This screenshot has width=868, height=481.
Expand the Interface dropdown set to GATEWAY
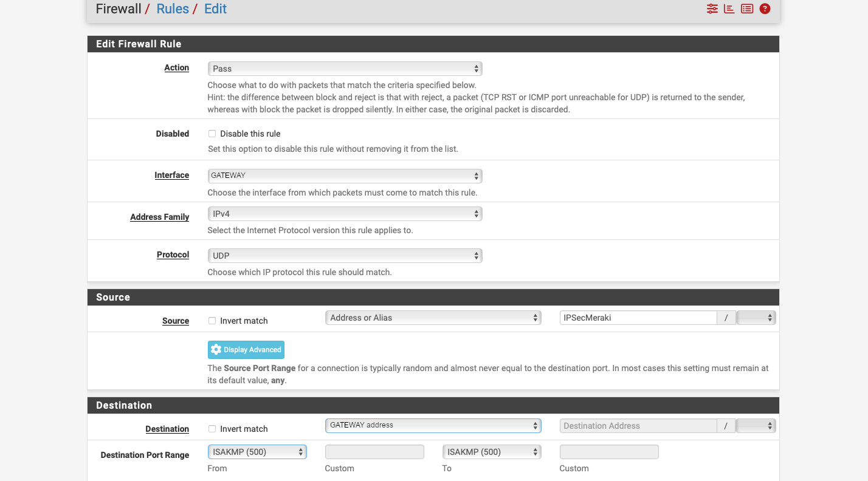pos(345,176)
